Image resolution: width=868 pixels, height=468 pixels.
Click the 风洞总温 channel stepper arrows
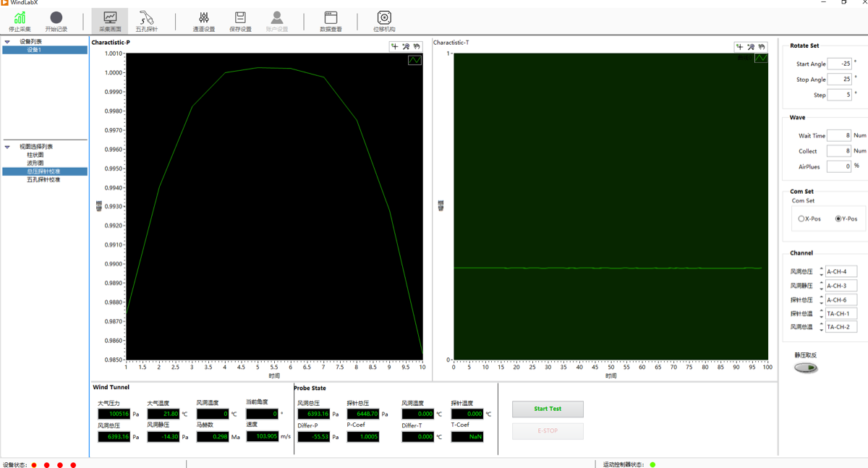pyautogui.click(x=821, y=327)
